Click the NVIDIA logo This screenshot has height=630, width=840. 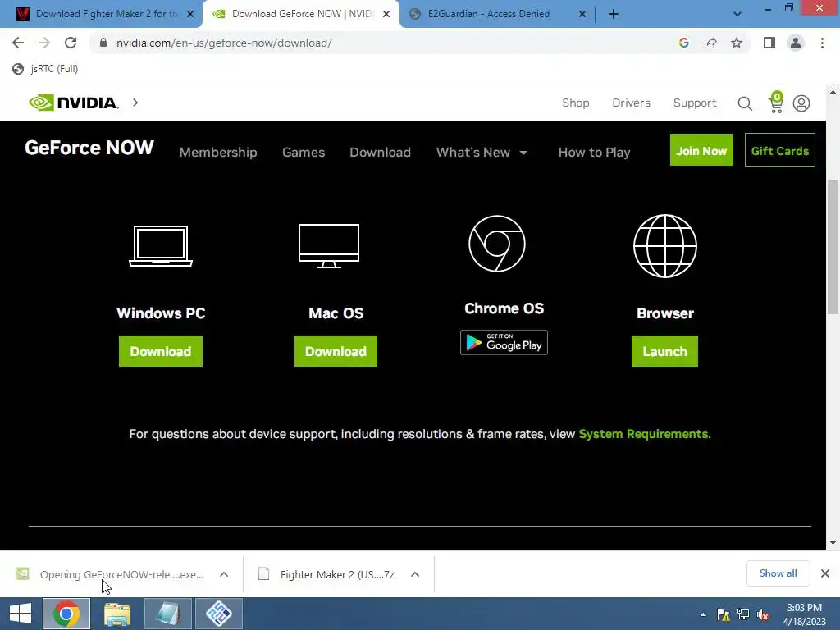pyautogui.click(x=73, y=103)
